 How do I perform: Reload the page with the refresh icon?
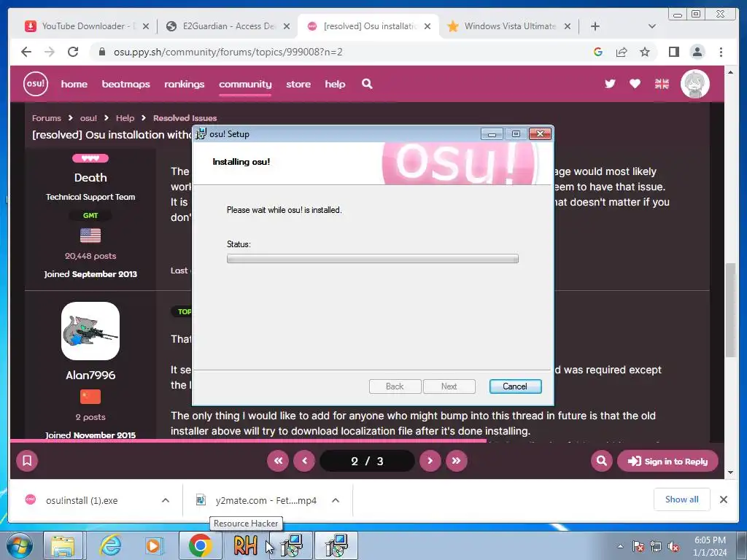point(73,52)
